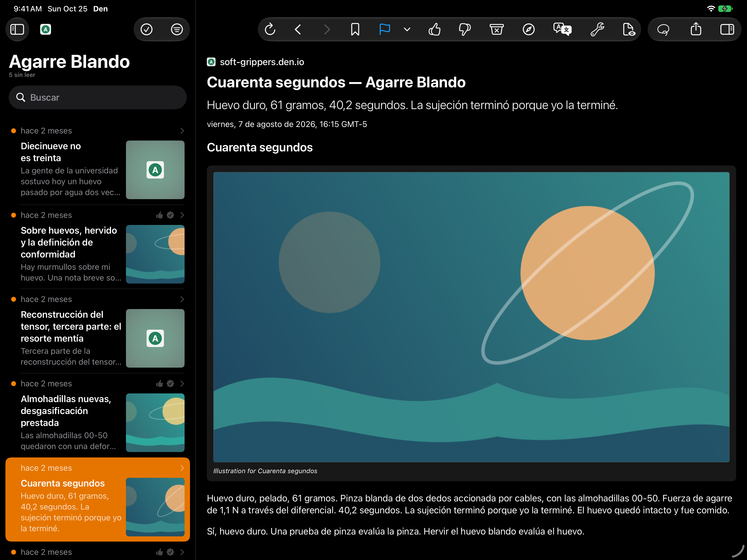Bookmark this article
Viewport: 747px width, 560px height.
pyautogui.click(x=355, y=29)
